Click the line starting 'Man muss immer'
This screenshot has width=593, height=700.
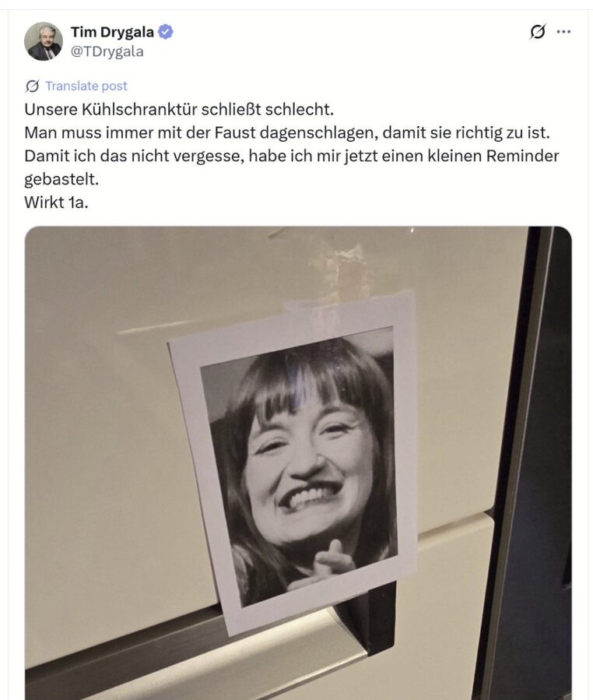coord(287,132)
